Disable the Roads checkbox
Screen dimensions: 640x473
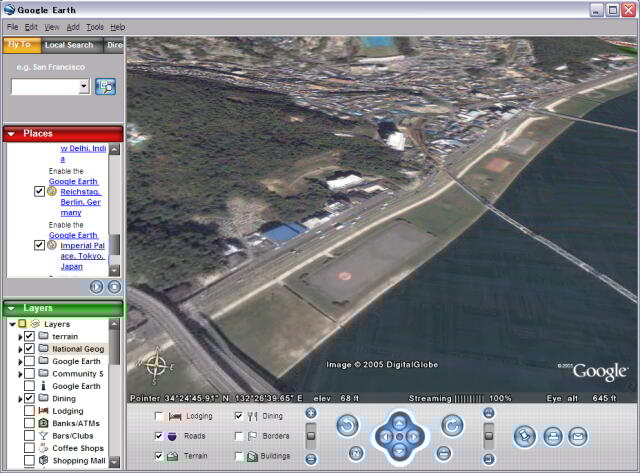click(x=159, y=436)
